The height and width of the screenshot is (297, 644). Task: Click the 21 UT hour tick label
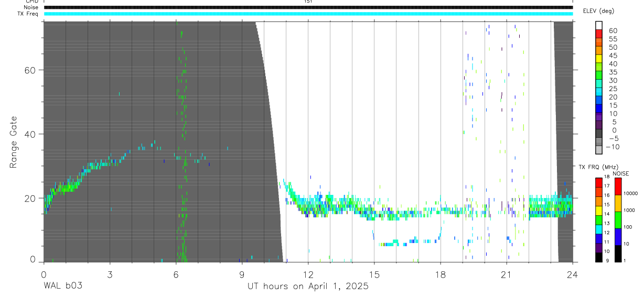click(x=507, y=274)
